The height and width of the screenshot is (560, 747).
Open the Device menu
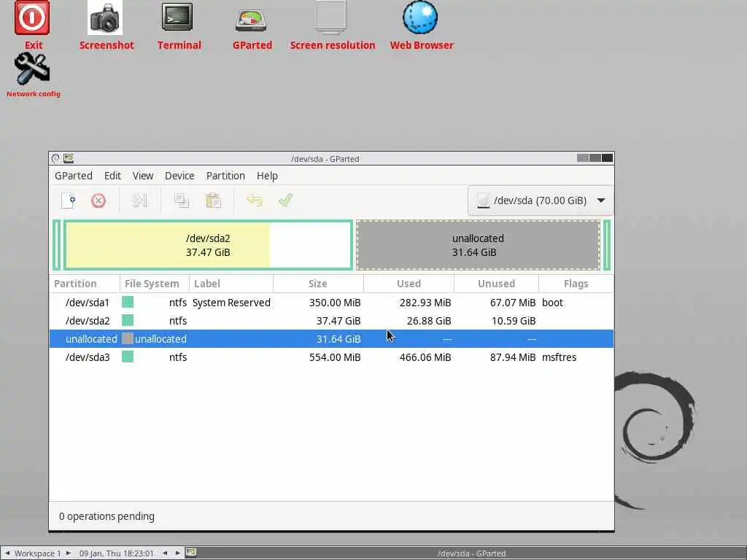pyautogui.click(x=179, y=176)
